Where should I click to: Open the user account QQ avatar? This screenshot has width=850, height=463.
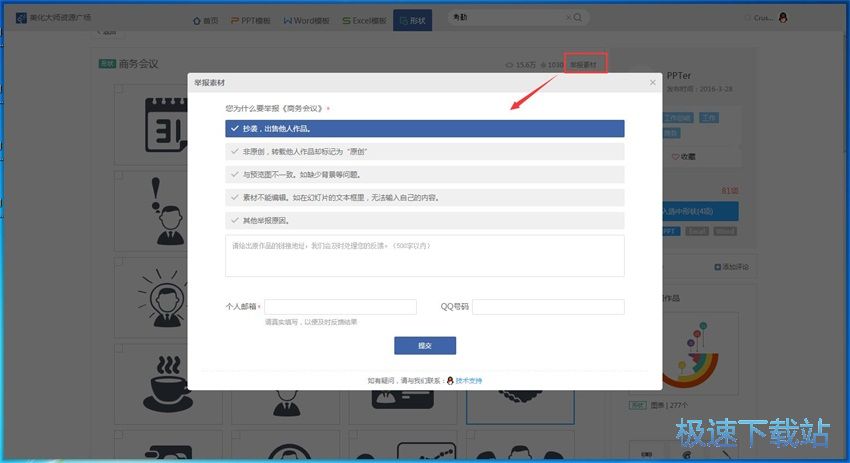pos(783,17)
